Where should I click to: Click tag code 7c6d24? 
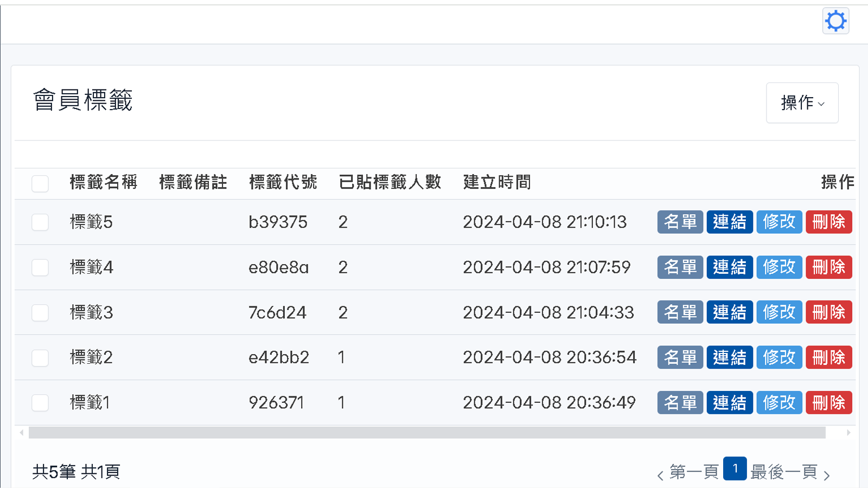click(277, 312)
